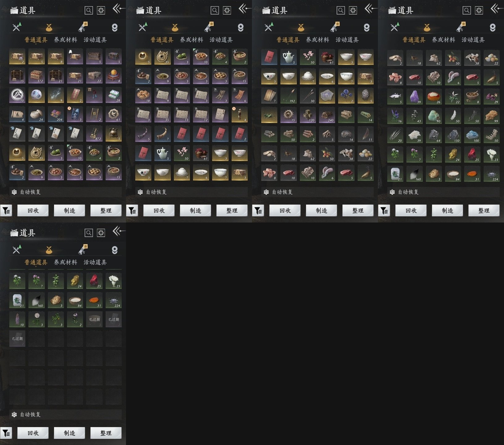Open the filter menu in the 372-stack panel
The width and height of the screenshot is (504, 445).
pyautogui.click(x=6, y=210)
